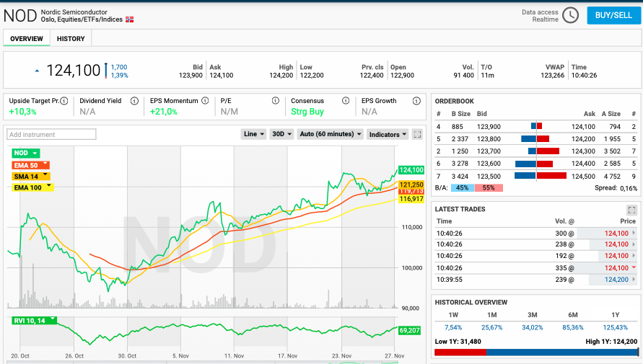The width and height of the screenshot is (643, 364).
Task: Click the 45% bid ratio bar
Action: [462, 188]
